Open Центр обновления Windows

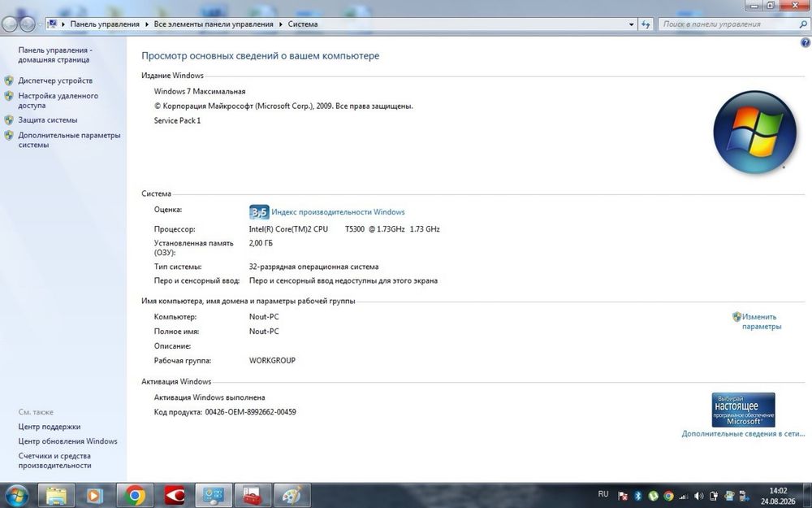pos(68,441)
